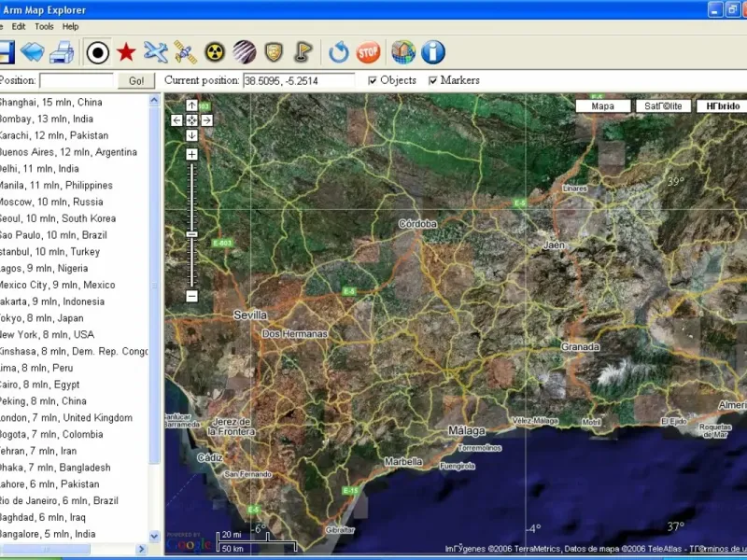
Task: Uncheck the Markers checkbox
Action: pos(433,81)
